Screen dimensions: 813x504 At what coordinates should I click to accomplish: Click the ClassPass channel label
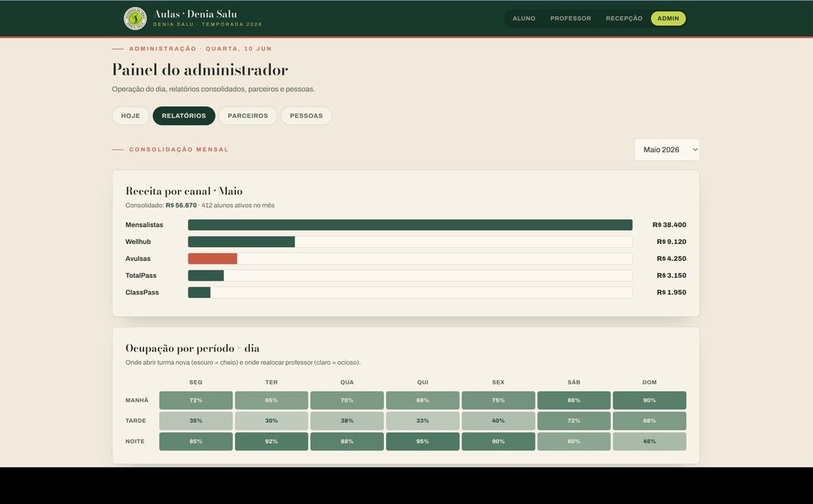pyautogui.click(x=142, y=293)
